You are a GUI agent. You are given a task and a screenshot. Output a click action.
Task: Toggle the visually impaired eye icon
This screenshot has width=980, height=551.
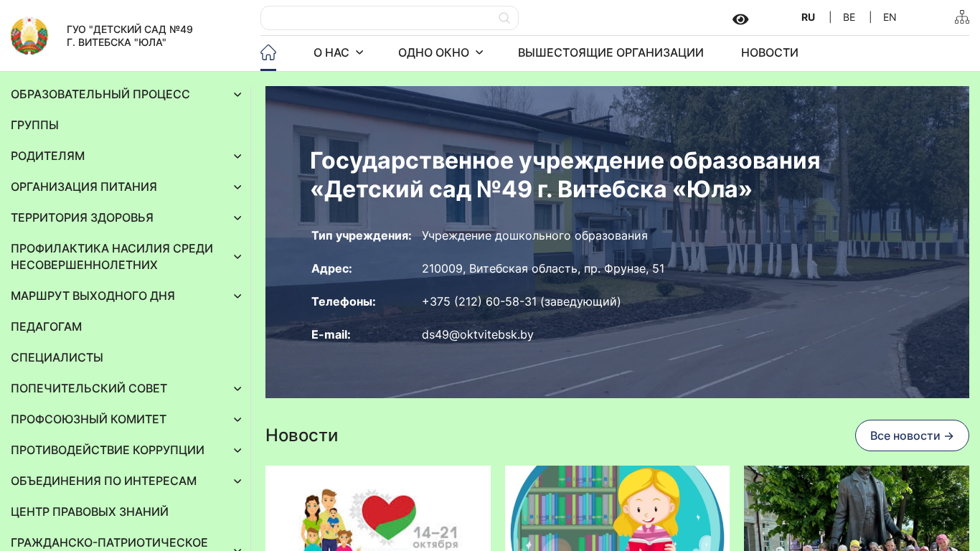click(x=740, y=19)
